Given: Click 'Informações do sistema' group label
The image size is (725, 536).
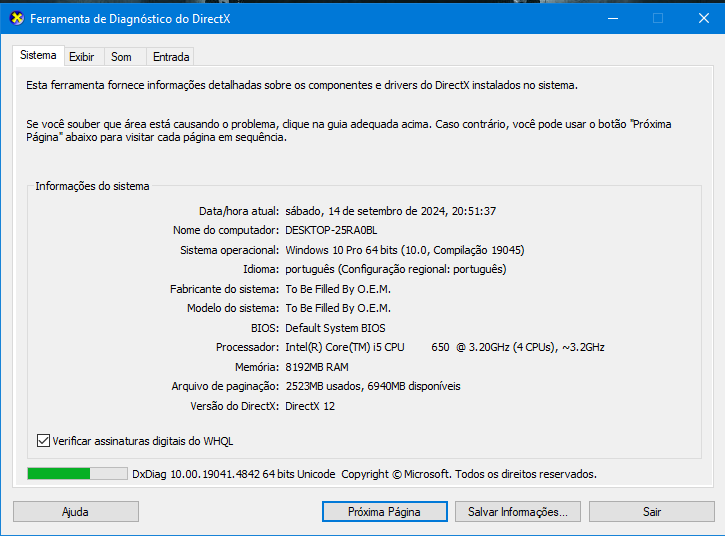Looking at the screenshot, I should click(92, 186).
